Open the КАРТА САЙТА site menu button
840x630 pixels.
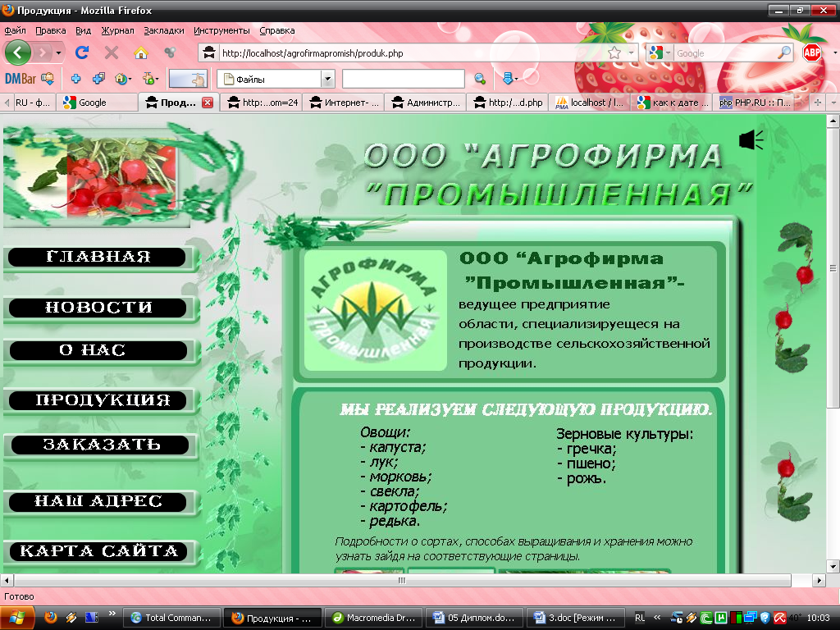point(98,551)
